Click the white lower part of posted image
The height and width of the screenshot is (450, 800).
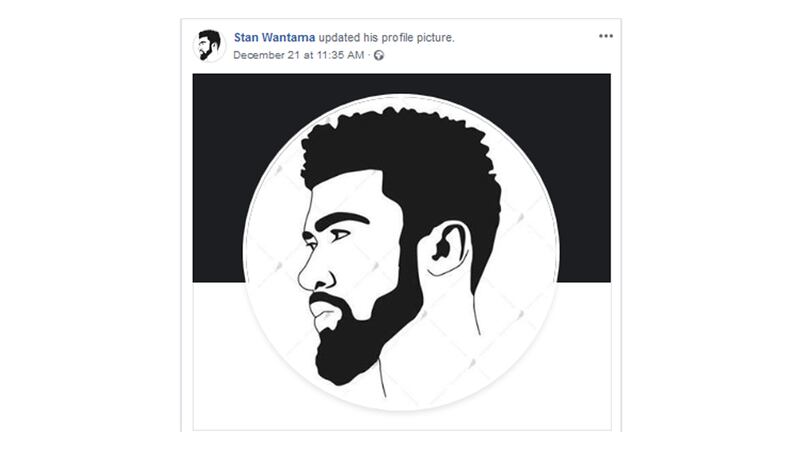click(582, 357)
